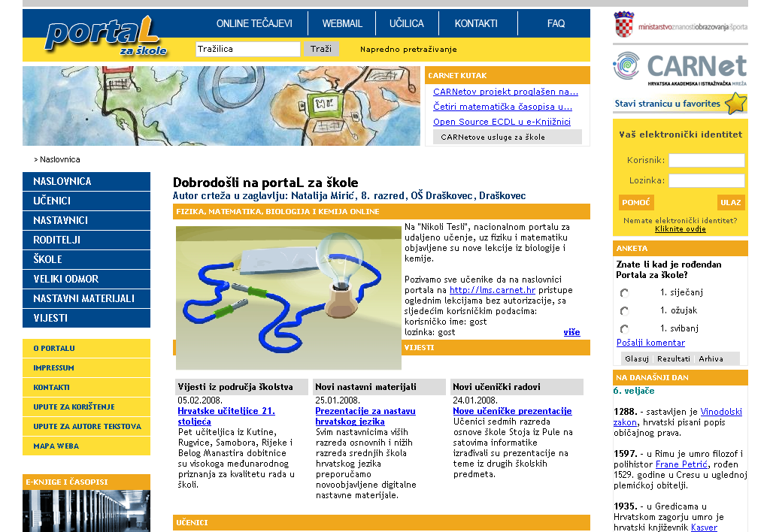Viewport: 770px width, 532px height.
Task: Click the poll Rezultati button
Action: tap(673, 358)
